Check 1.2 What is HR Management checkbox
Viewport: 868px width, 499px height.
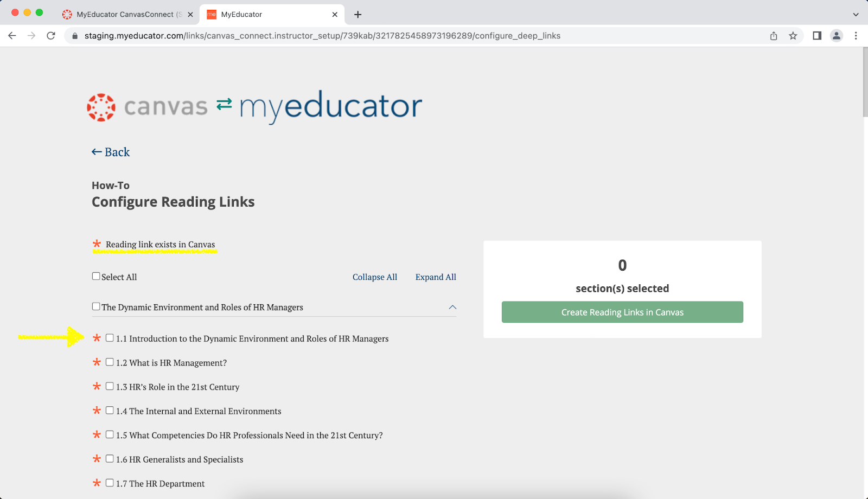point(110,362)
